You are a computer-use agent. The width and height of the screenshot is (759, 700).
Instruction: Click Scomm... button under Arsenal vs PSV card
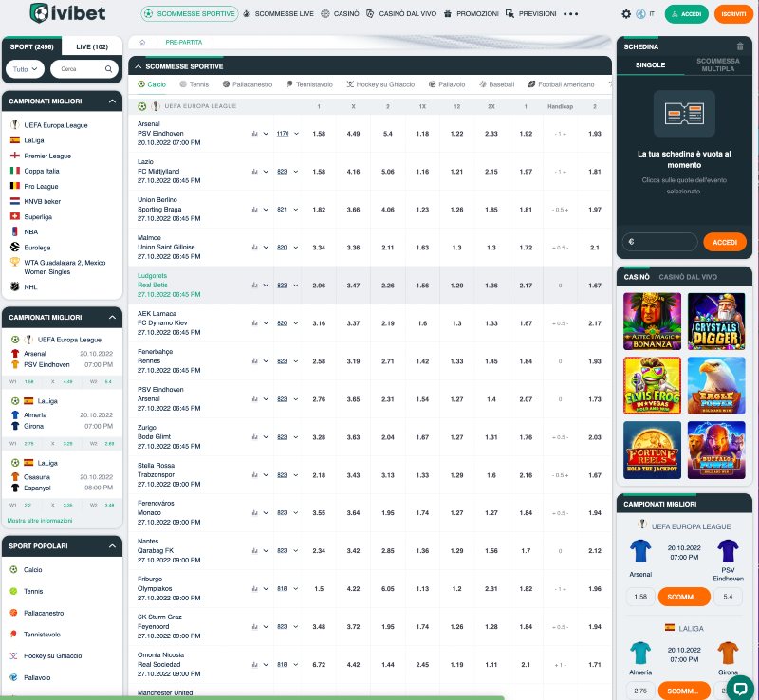coord(684,597)
